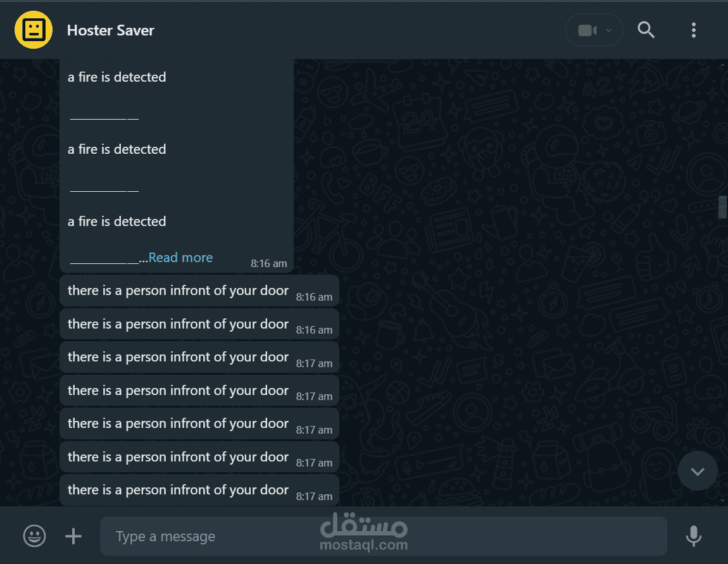The width and height of the screenshot is (728, 564).
Task: Select the second 8:16 am person message
Action: (199, 324)
